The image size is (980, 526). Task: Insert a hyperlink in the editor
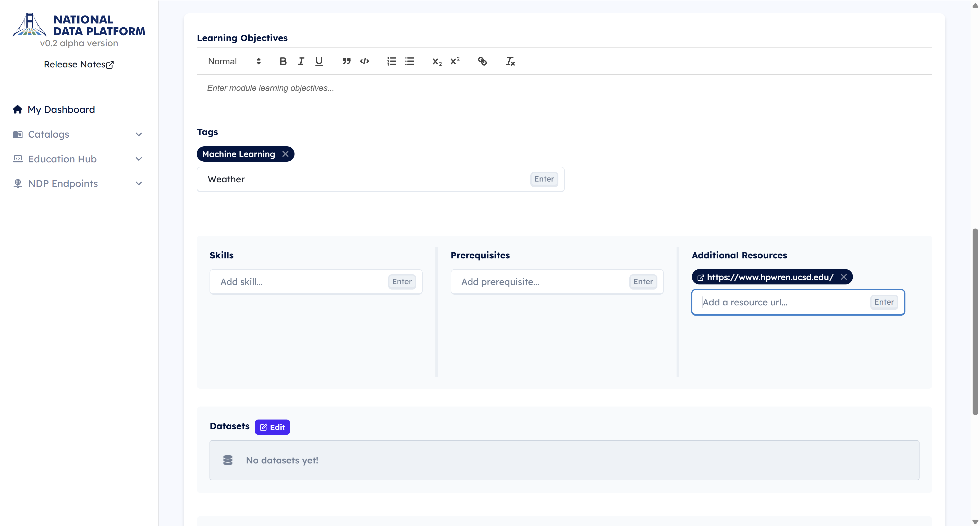click(x=482, y=61)
